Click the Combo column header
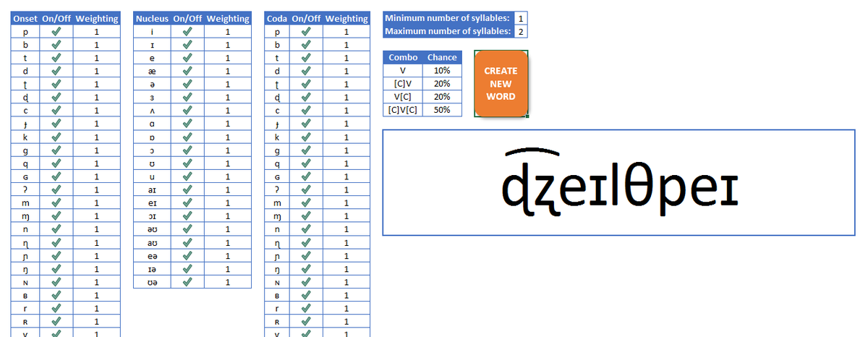This screenshot has width=868, height=337. [x=403, y=57]
